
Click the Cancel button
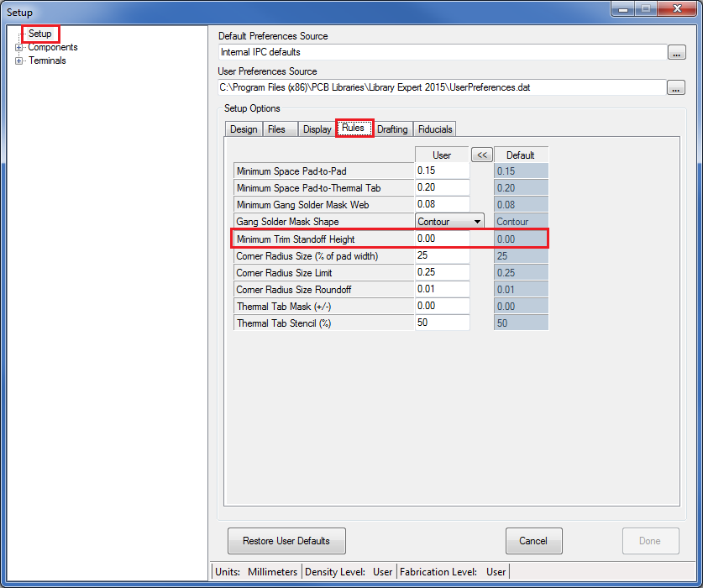point(533,541)
